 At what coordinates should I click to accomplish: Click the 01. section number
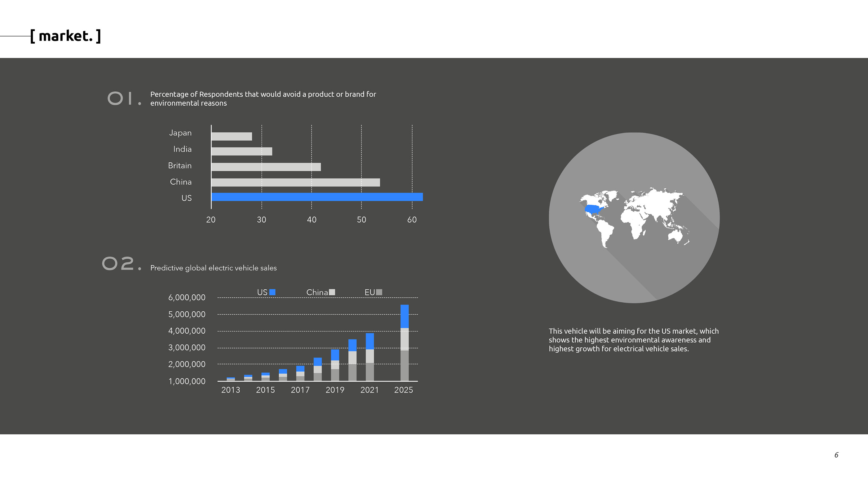(124, 98)
